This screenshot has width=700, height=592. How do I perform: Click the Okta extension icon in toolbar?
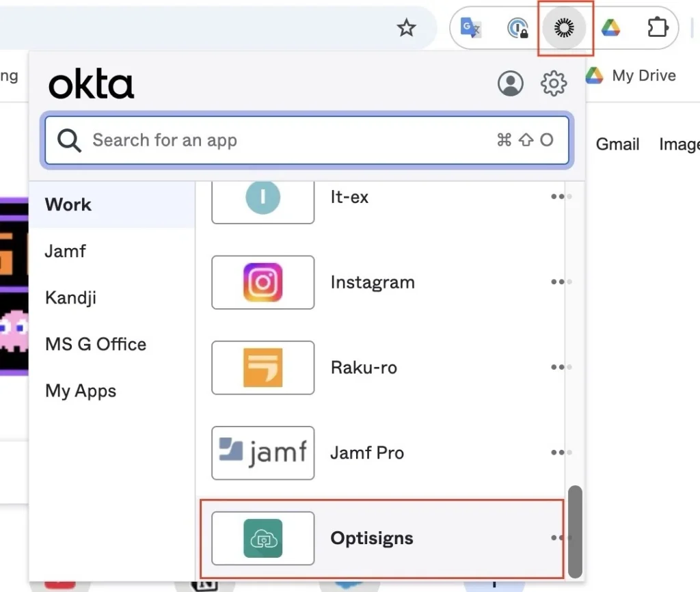[565, 28]
